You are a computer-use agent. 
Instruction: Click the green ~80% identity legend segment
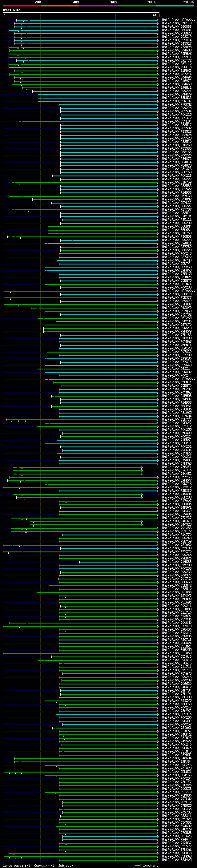136,6
